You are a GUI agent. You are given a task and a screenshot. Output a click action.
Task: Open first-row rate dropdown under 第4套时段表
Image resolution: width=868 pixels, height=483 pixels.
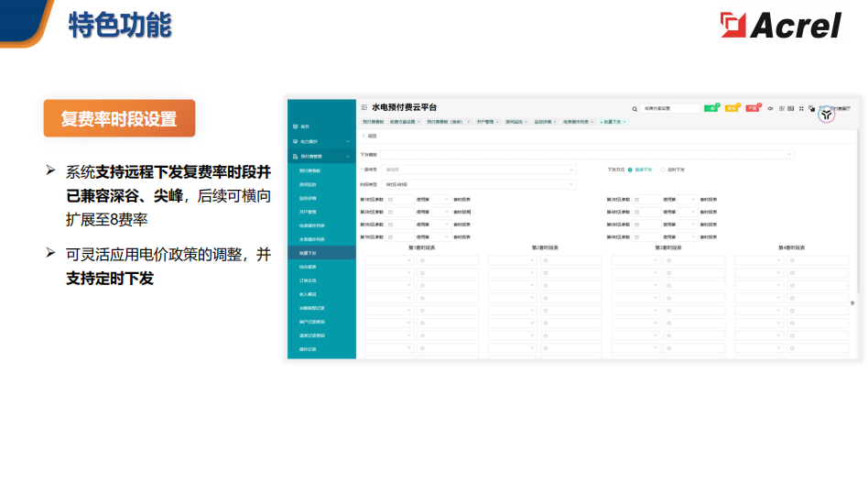coord(759,260)
